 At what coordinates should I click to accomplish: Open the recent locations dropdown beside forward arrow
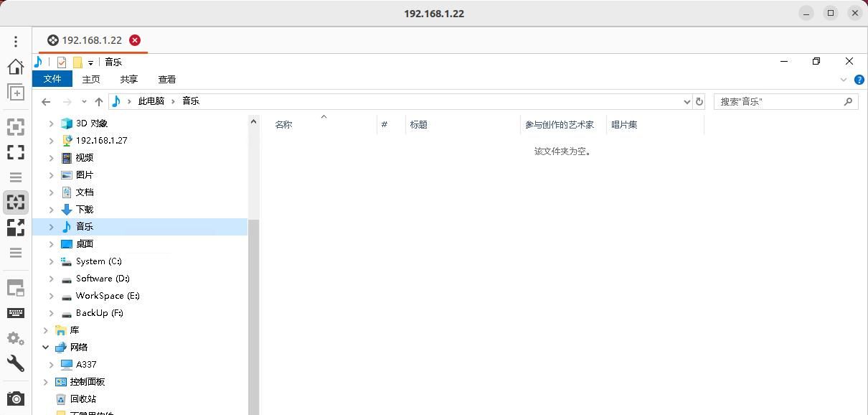click(83, 101)
